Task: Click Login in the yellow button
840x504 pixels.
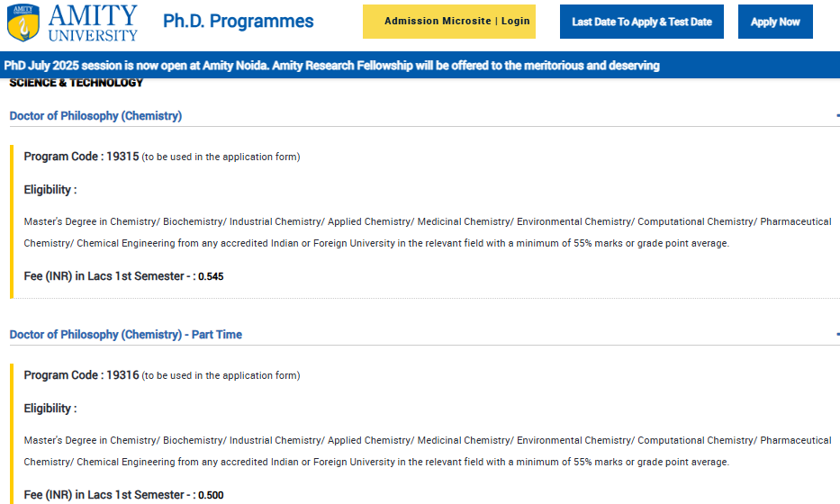Action: [516, 22]
